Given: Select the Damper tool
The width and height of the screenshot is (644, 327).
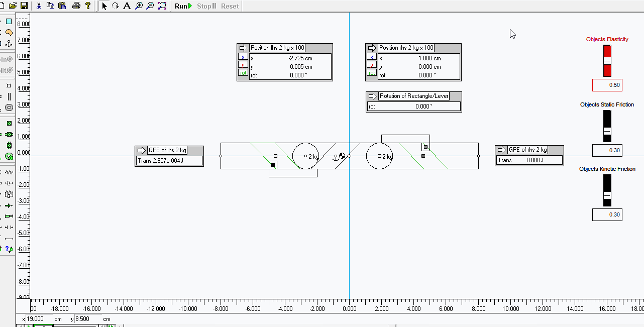Looking at the screenshot, I should click(x=9, y=183).
